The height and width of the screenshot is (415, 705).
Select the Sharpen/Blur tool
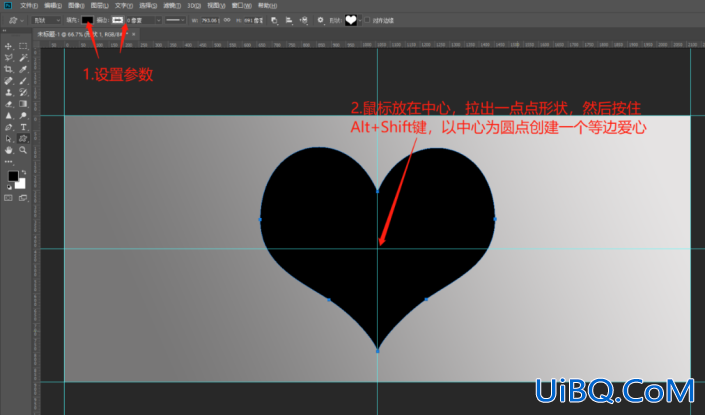pyautogui.click(x=8, y=116)
